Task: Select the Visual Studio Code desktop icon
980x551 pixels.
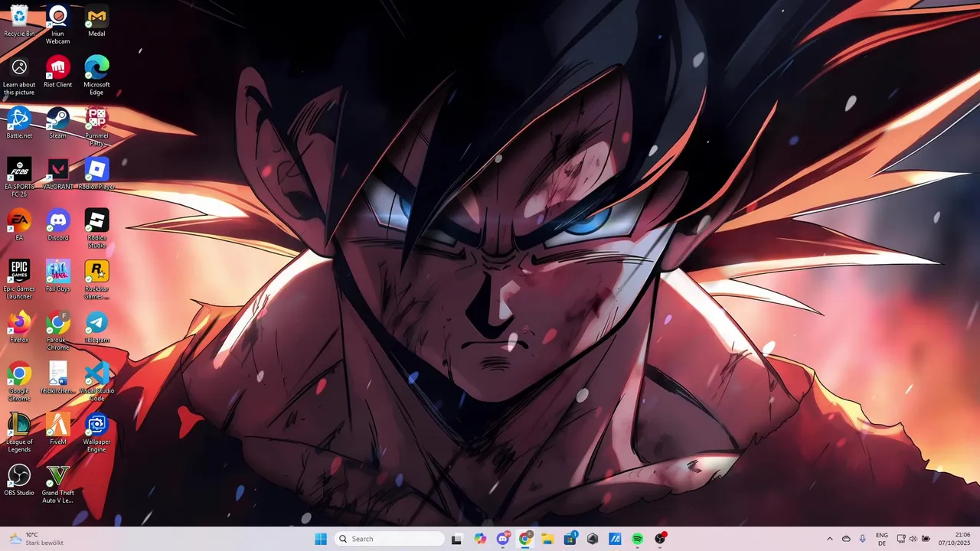Action: pos(96,382)
